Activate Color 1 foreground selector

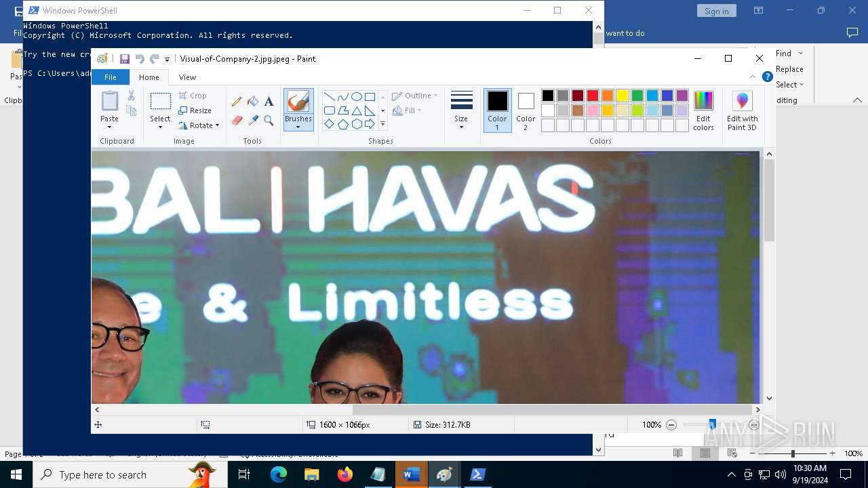click(497, 110)
